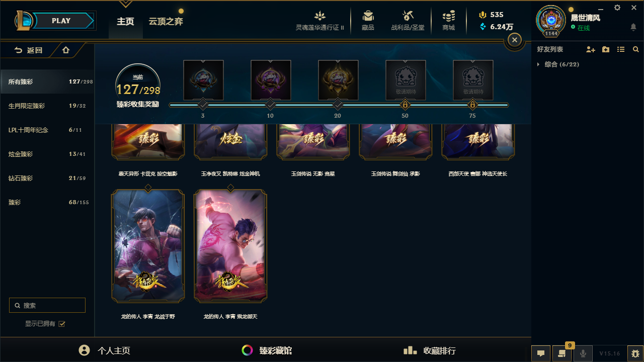Switch to the 云顶之弈 tab
This screenshot has height=362, width=644.
click(x=166, y=22)
